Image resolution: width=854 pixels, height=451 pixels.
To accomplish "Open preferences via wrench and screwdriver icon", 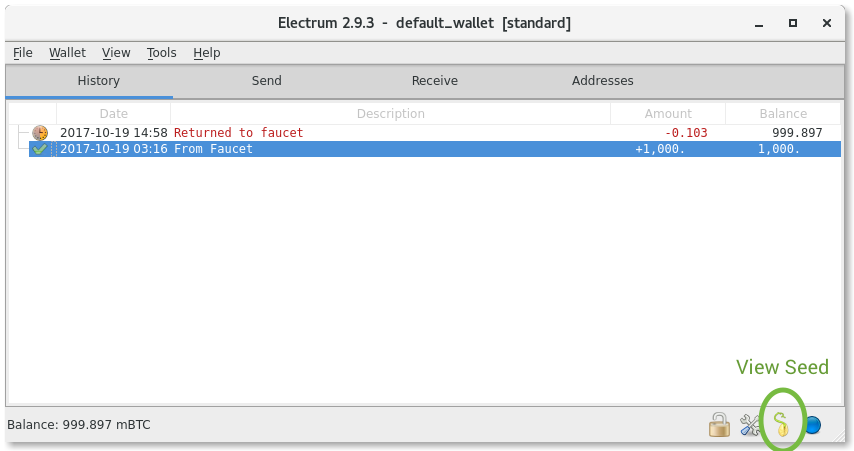I will [750, 425].
